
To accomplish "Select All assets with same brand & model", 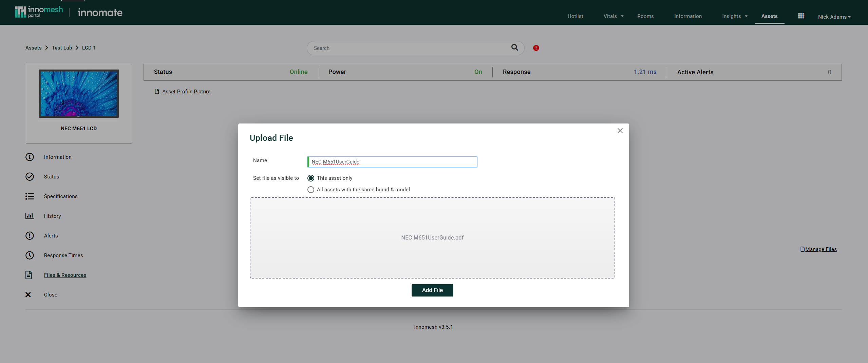I will (x=311, y=190).
